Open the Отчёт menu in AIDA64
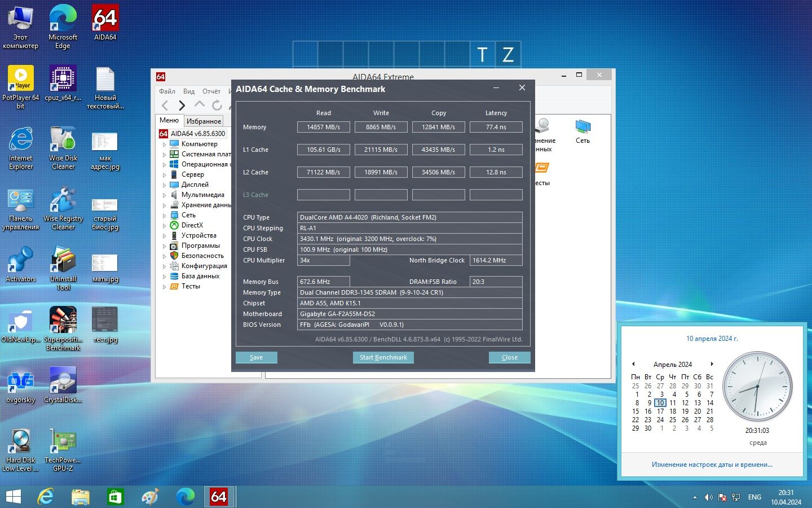812x508 pixels. 211,91
